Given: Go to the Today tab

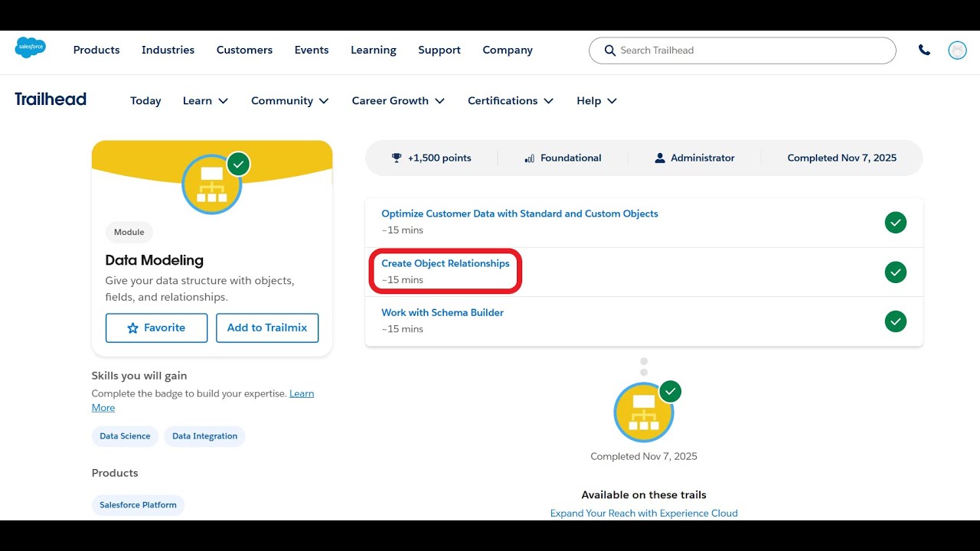Looking at the screenshot, I should click(145, 101).
